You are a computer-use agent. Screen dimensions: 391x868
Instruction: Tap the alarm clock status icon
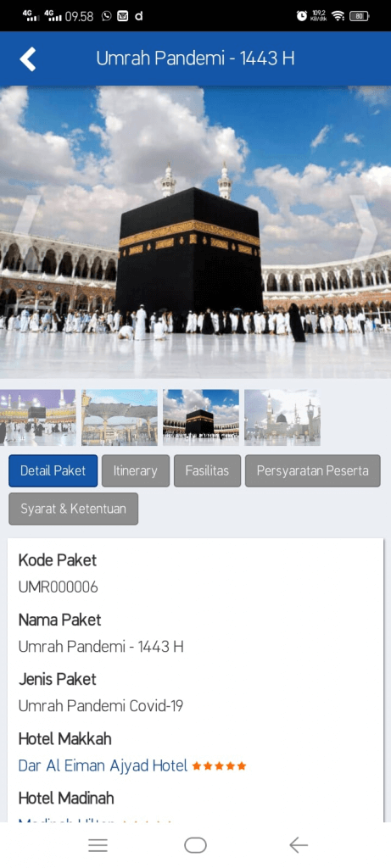(x=301, y=16)
